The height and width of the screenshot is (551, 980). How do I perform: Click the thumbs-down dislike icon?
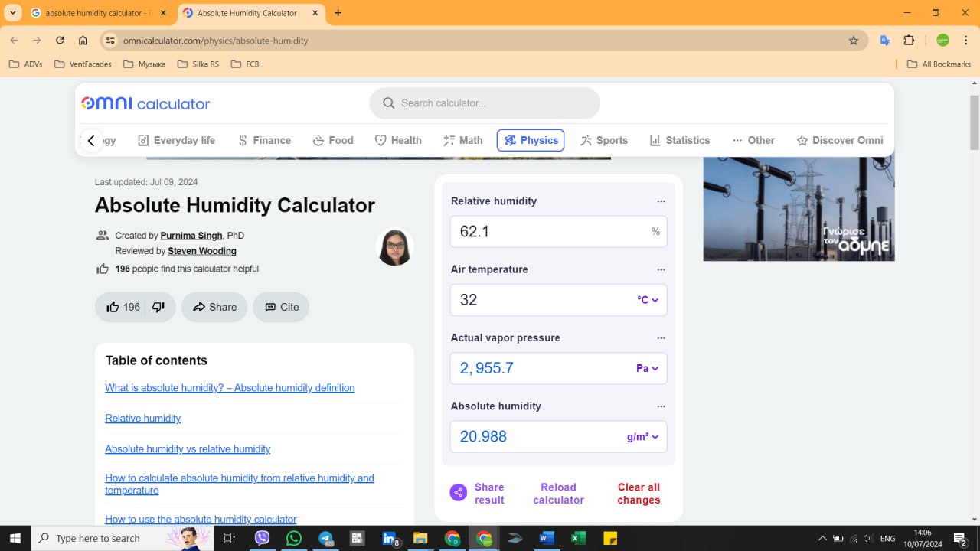click(x=158, y=307)
